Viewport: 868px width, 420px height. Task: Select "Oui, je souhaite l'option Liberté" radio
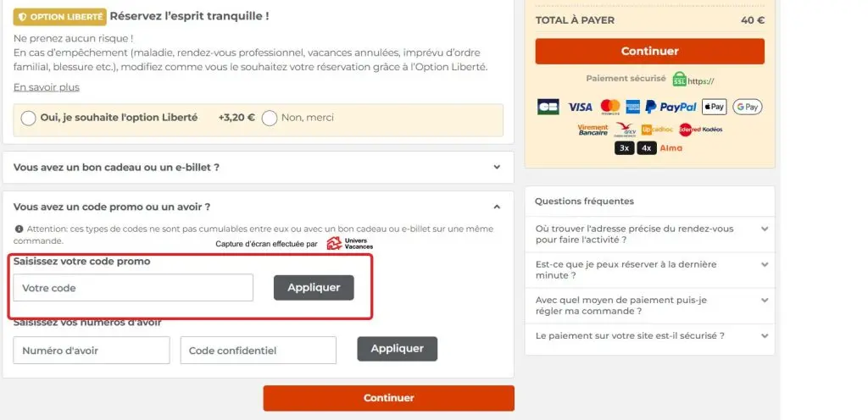[x=28, y=119]
